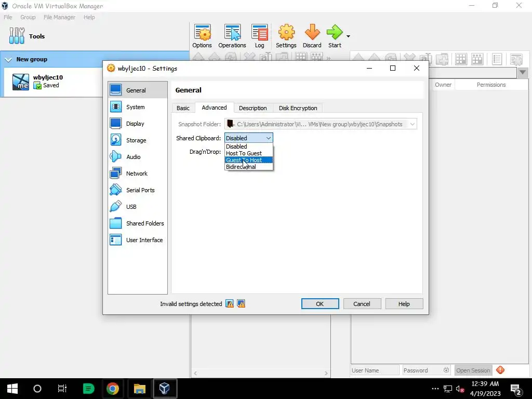Open the Storage settings category
This screenshot has width=532, height=399.
tap(137, 140)
